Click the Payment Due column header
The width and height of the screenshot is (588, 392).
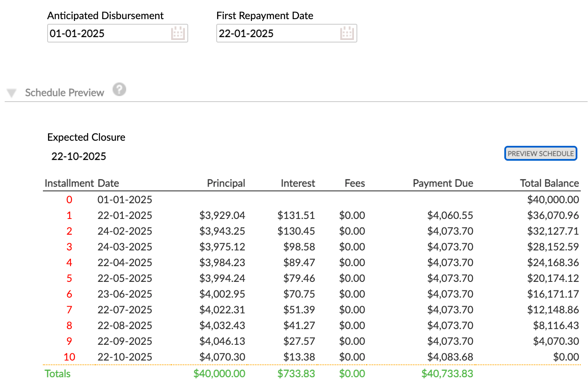point(443,183)
